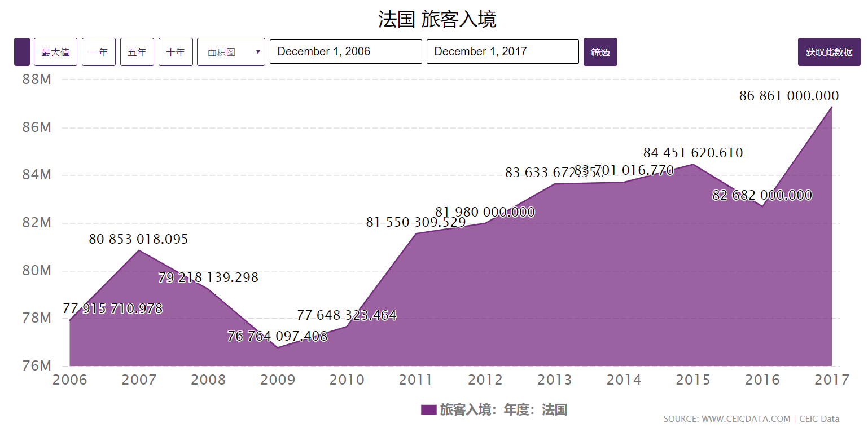The height and width of the screenshot is (432, 868).
Task: Click the start date field December 1, 2006
Action: 345,52
